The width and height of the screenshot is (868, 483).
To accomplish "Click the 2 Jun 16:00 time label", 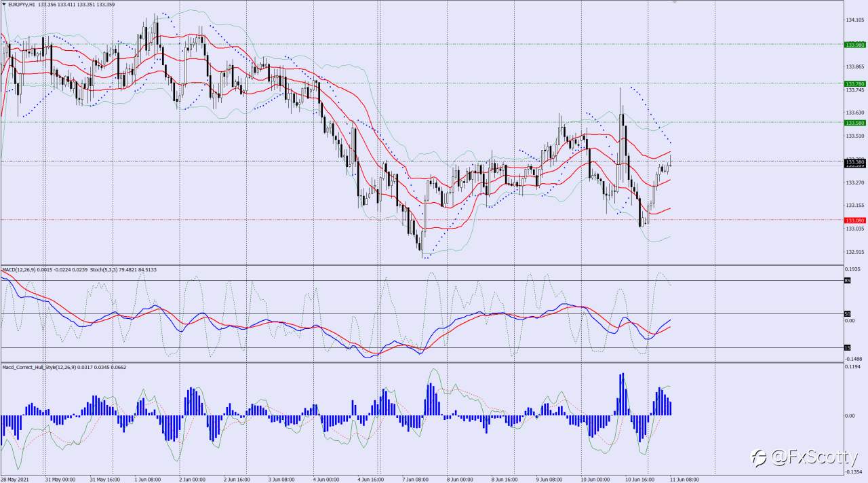I will point(239,479).
